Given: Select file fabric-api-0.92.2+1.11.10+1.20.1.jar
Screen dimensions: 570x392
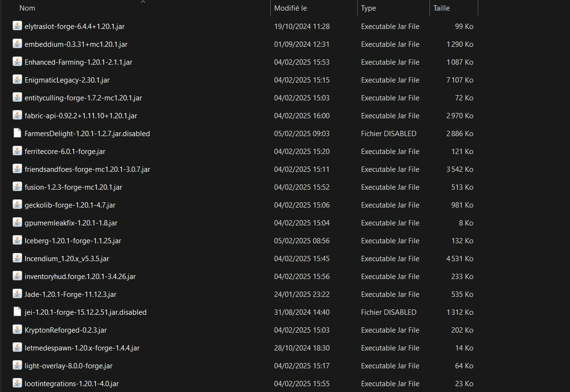Looking at the screenshot, I should tap(81, 116).
